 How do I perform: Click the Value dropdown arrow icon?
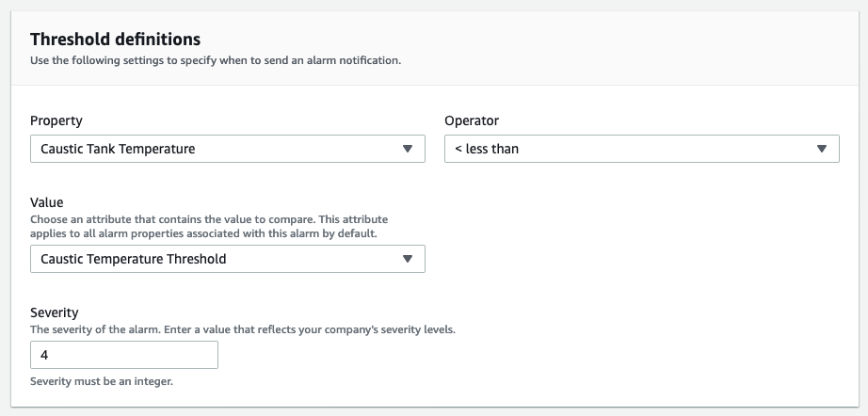click(408, 259)
